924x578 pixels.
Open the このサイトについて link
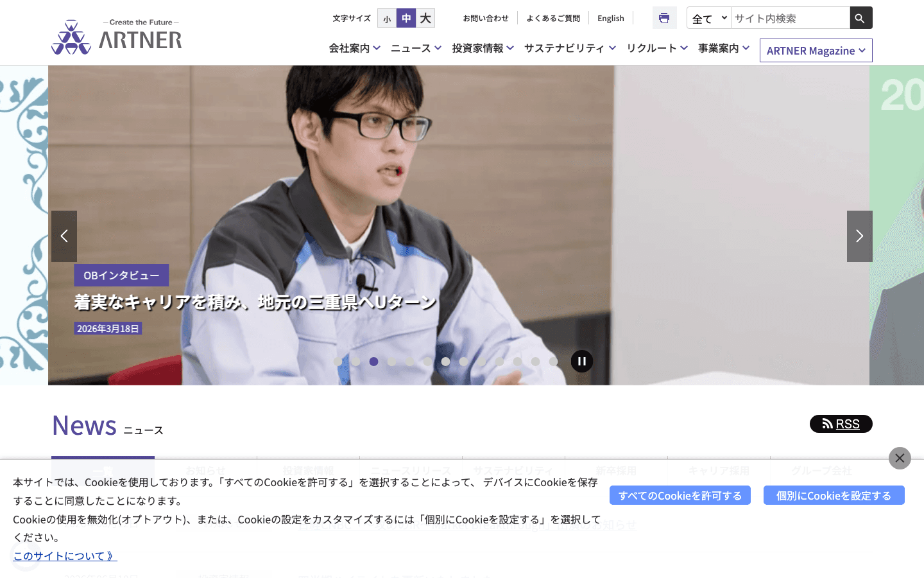pos(65,556)
